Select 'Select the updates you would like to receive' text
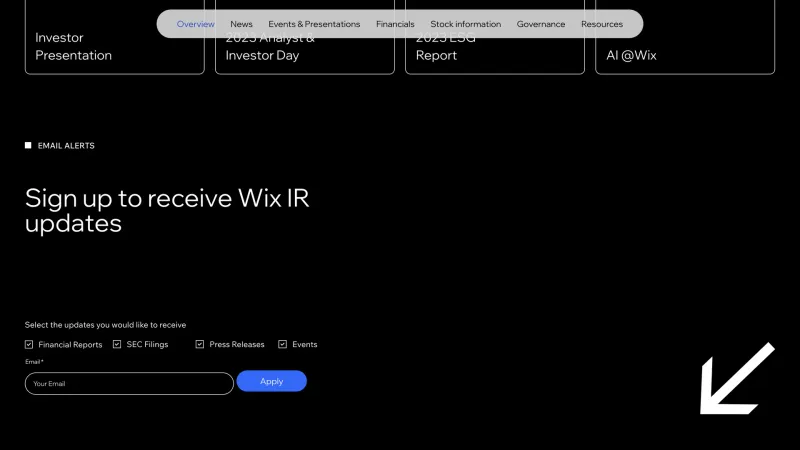 (106, 325)
